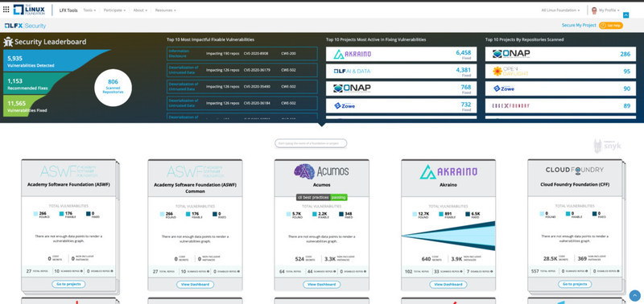Click Academy Software Foundation (ASWF) Common title
Image resolution: width=644 pixels, height=304 pixels.
pos(195,188)
